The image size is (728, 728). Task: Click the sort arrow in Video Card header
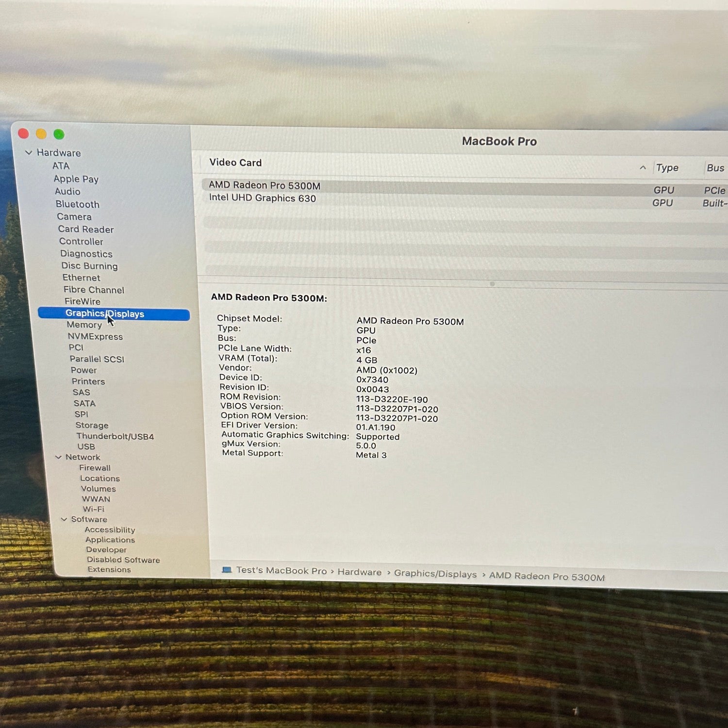(643, 167)
